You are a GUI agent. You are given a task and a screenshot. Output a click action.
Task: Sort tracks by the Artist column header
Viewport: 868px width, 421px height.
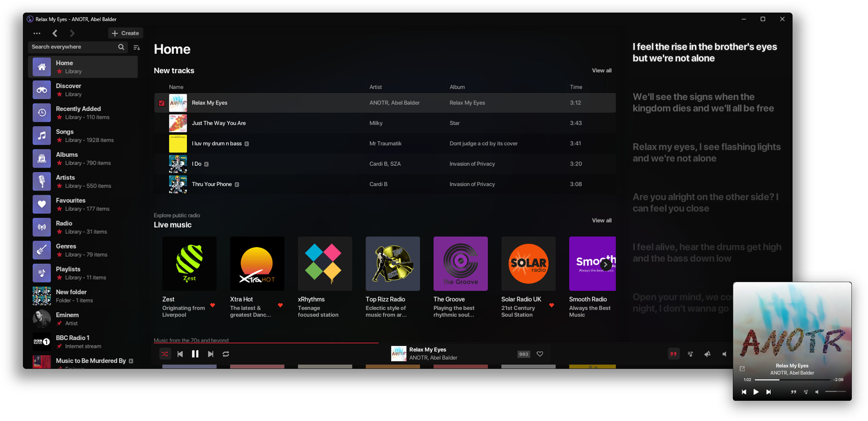tap(375, 87)
